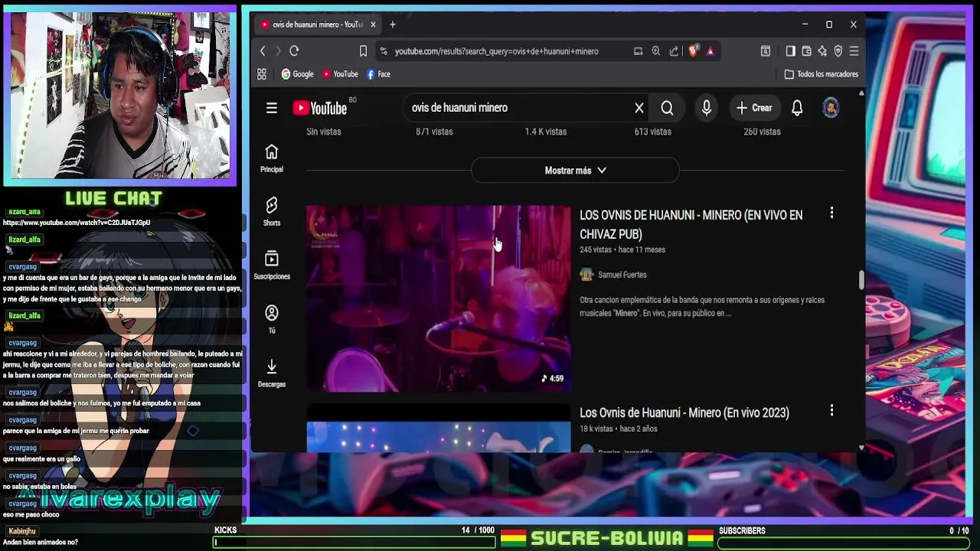The image size is (980, 551).
Task: Expand the Mostrar más section
Action: (575, 171)
